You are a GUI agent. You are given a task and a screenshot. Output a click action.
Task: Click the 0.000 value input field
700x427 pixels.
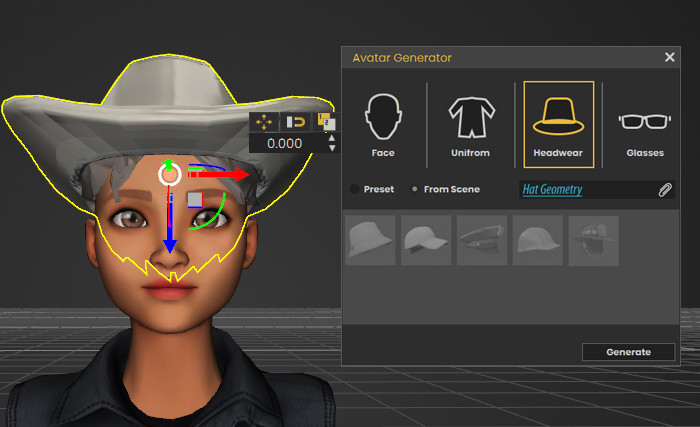coord(287,143)
